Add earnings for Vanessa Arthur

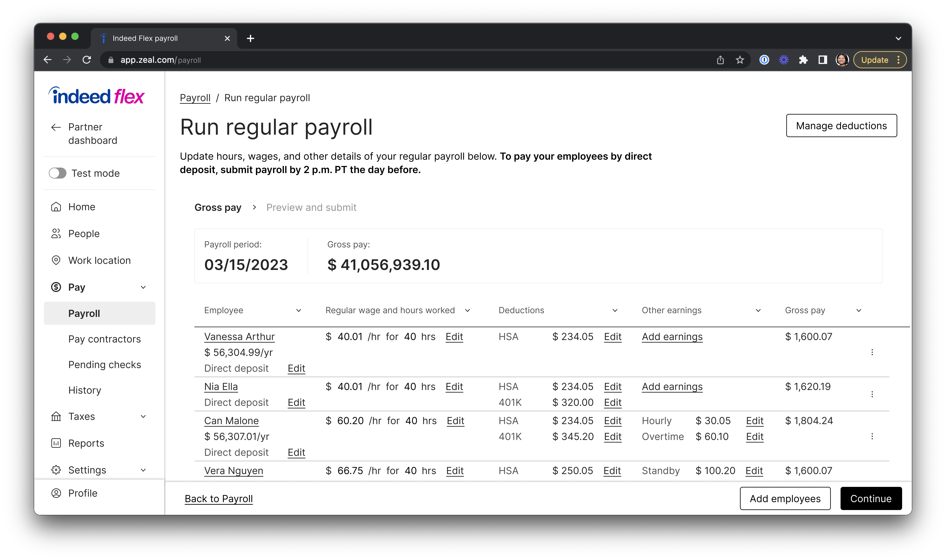tap(672, 337)
